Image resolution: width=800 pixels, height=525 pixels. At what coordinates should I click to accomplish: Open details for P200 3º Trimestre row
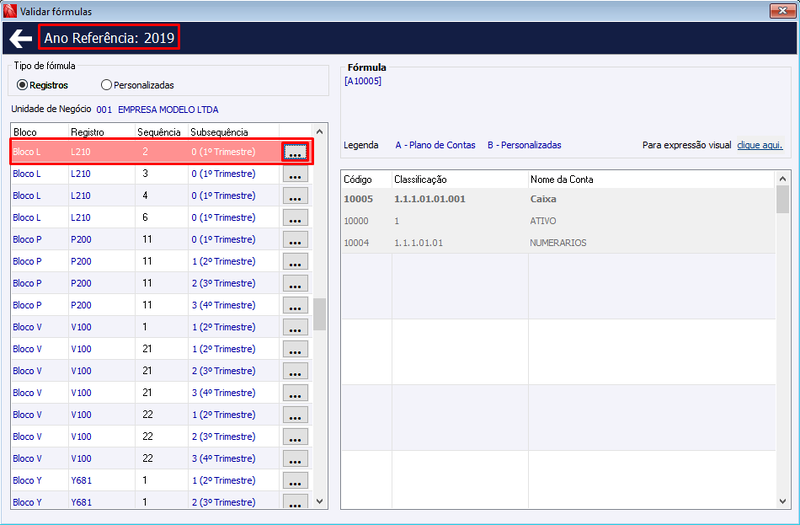tap(295, 284)
